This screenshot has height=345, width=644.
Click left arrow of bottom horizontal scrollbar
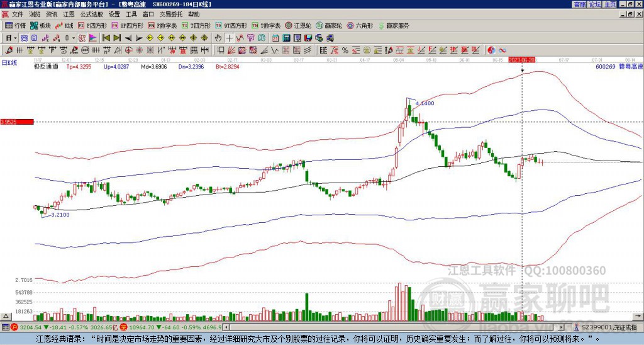226,327
